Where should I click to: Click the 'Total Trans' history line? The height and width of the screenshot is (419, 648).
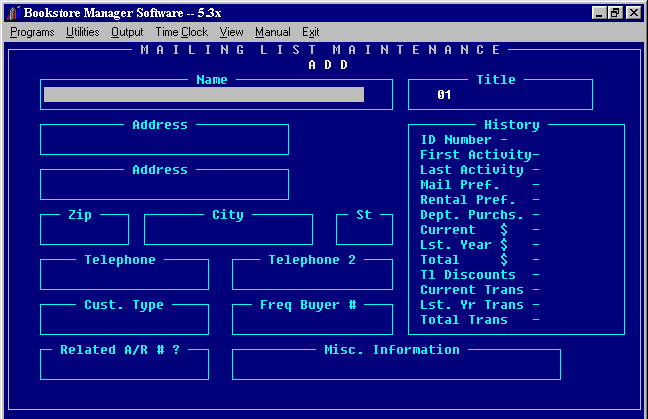coord(480,320)
